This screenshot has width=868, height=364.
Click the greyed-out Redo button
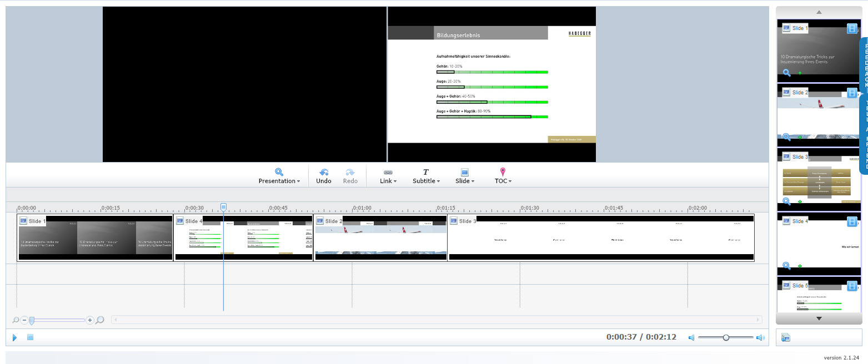(350, 176)
